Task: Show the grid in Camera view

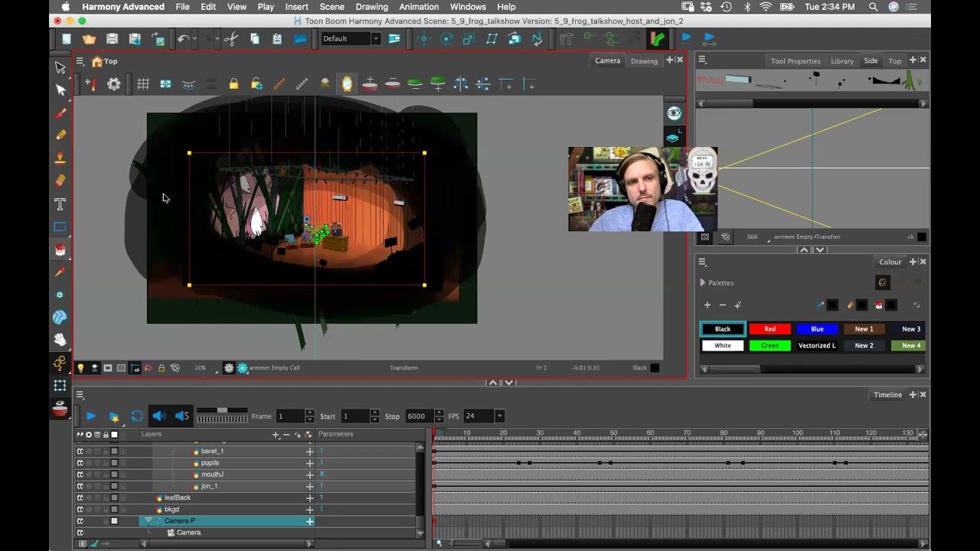Action: [x=143, y=85]
